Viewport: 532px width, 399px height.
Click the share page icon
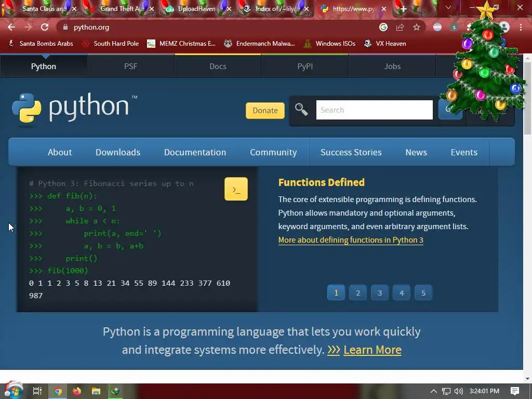tap(400, 27)
